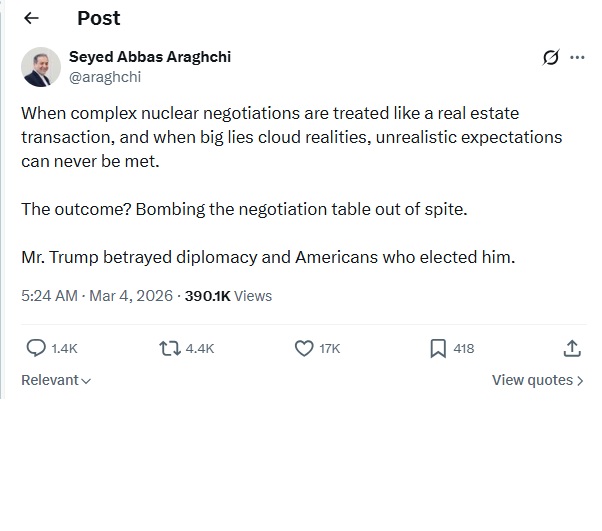Click the reply speech bubble icon
The image size is (602, 531).
(36, 348)
